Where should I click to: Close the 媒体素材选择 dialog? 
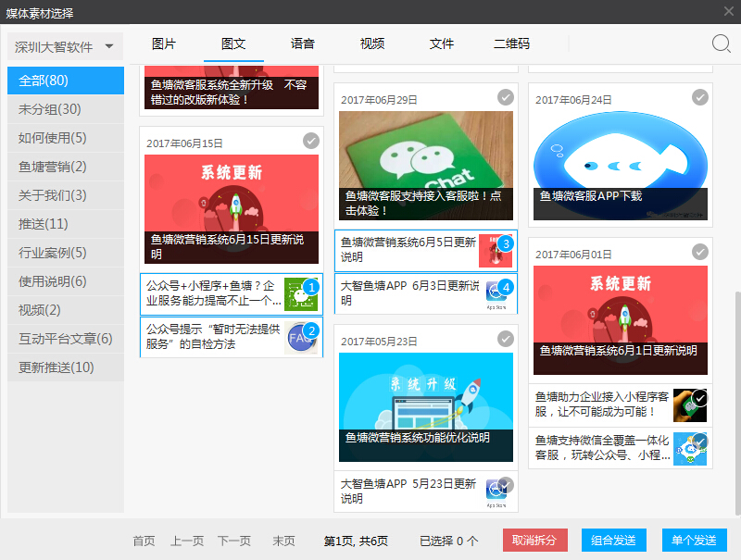pyautogui.click(x=729, y=11)
